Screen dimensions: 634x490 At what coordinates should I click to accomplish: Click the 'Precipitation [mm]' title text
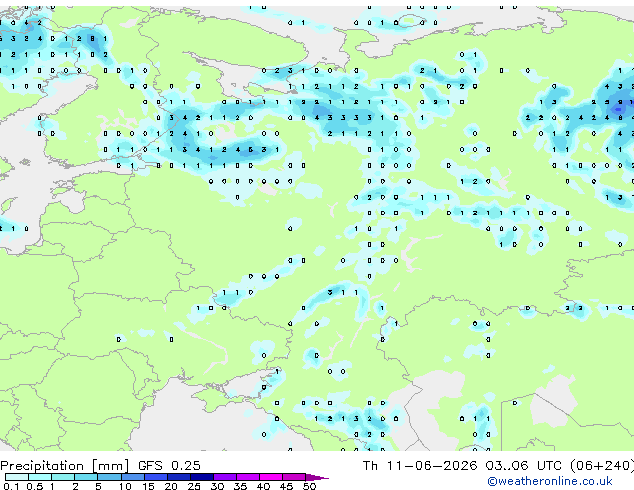[64, 466]
